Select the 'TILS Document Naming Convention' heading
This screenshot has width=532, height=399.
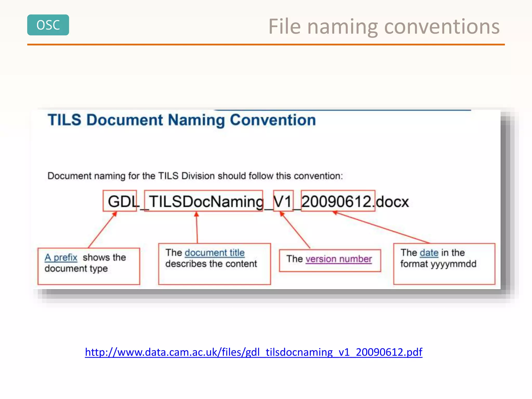pos(182,120)
